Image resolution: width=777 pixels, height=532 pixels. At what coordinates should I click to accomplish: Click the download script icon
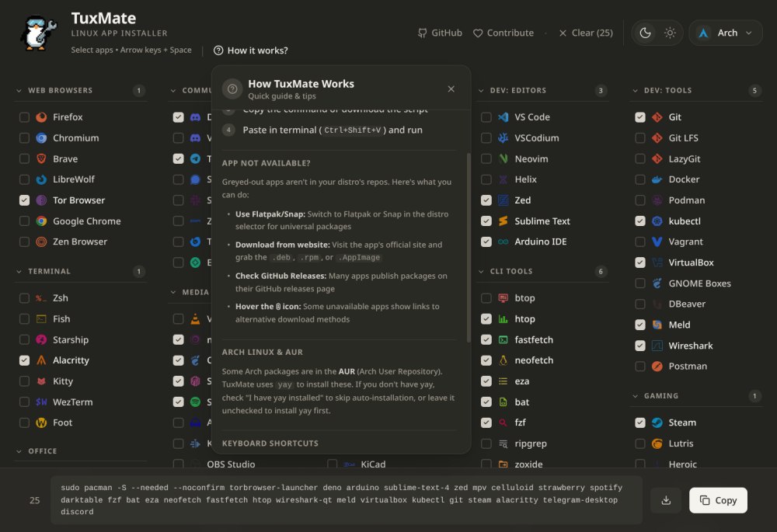pos(666,500)
